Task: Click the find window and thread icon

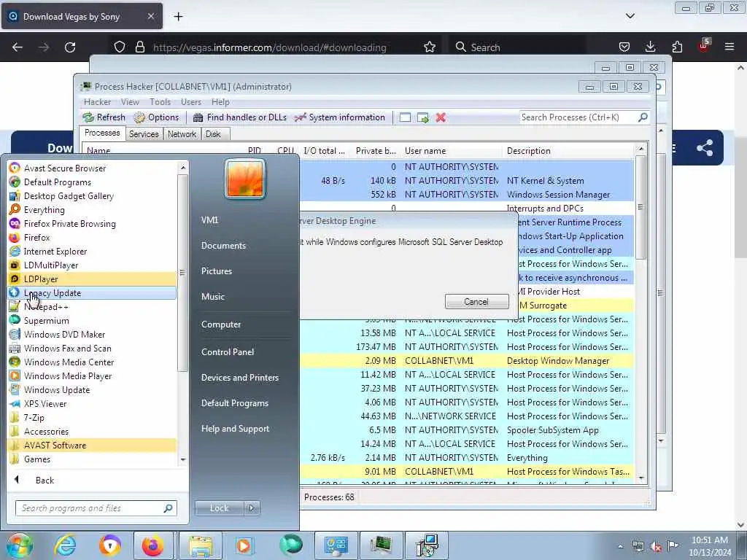Action: (x=423, y=117)
